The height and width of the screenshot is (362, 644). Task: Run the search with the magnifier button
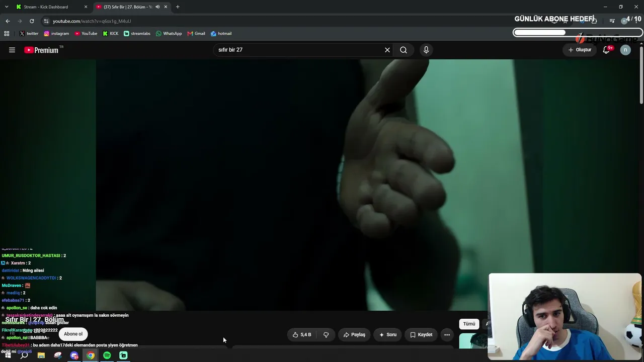pos(404,50)
